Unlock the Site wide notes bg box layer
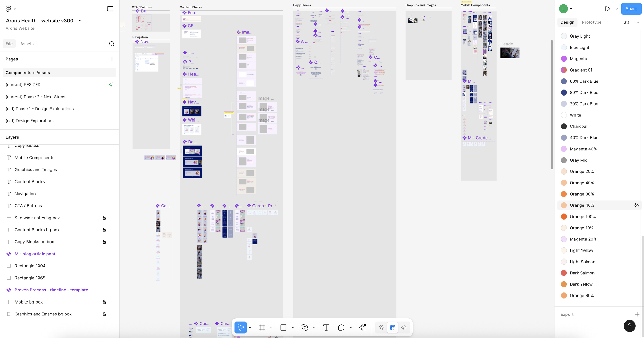This screenshot has width=644, height=338. (104, 218)
